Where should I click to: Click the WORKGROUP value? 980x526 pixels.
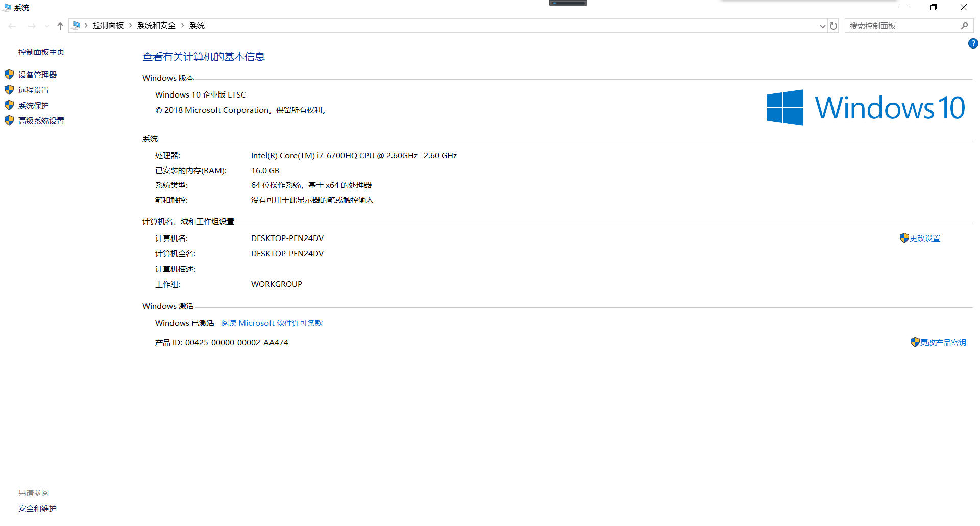point(277,284)
